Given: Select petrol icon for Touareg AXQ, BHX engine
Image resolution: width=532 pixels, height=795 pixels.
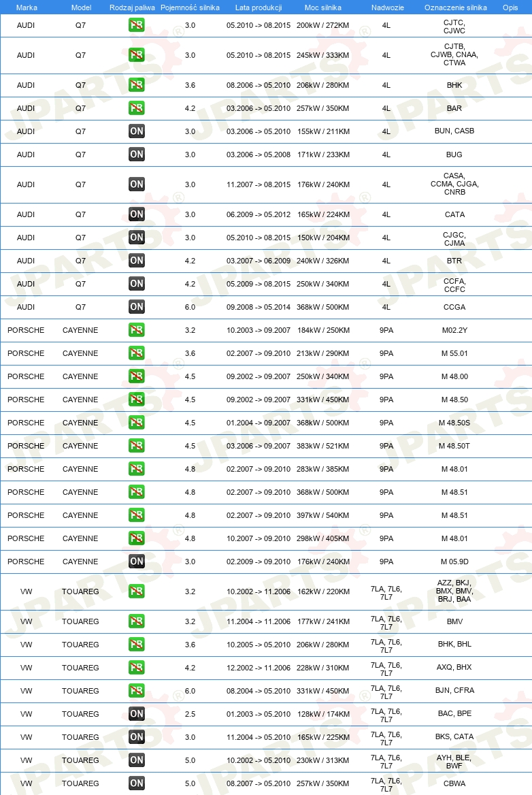Looking at the screenshot, I should [136, 667].
